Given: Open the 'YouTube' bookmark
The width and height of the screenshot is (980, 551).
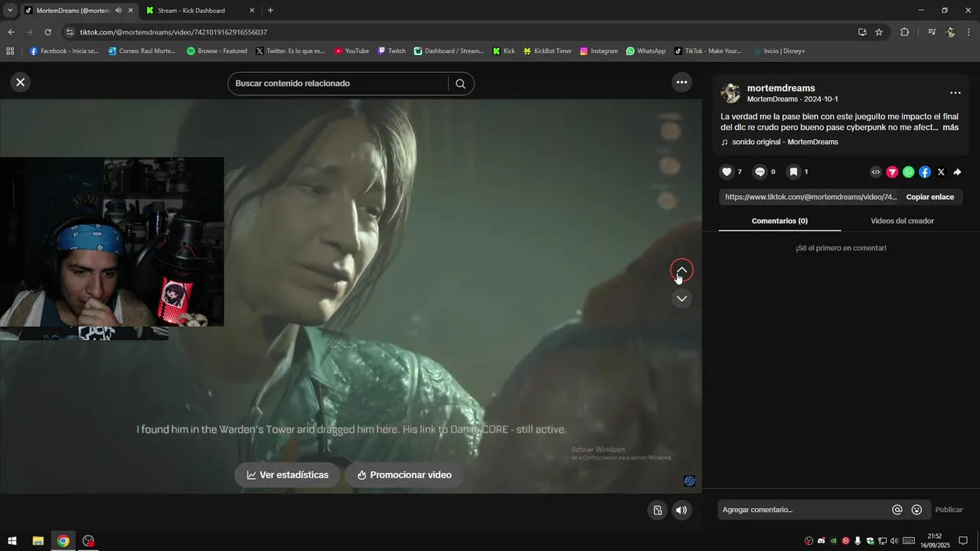Looking at the screenshot, I should coord(351,51).
